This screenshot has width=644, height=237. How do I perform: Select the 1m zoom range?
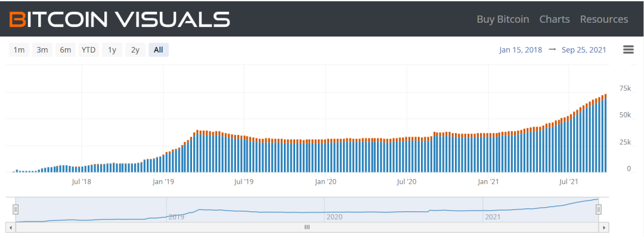tap(19, 50)
